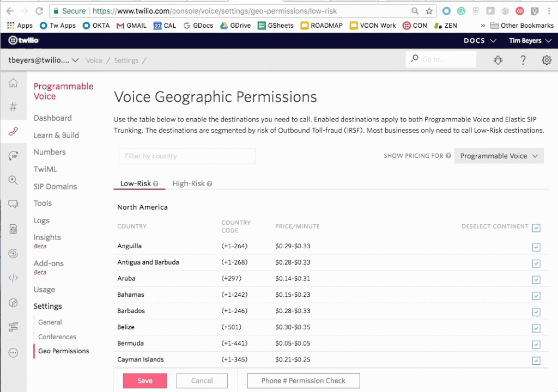Uncheck the Anguilla checkbox
Image resolution: width=558 pixels, height=392 pixels.
(536, 247)
